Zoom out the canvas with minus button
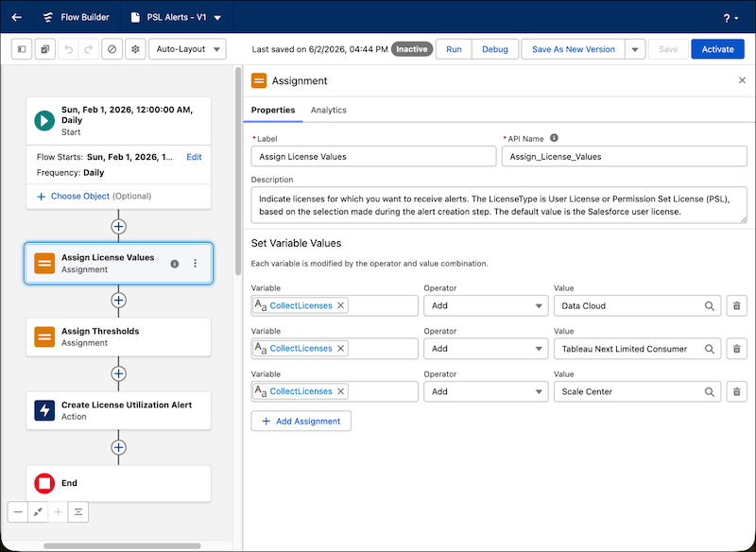The image size is (756, 552). point(18,512)
